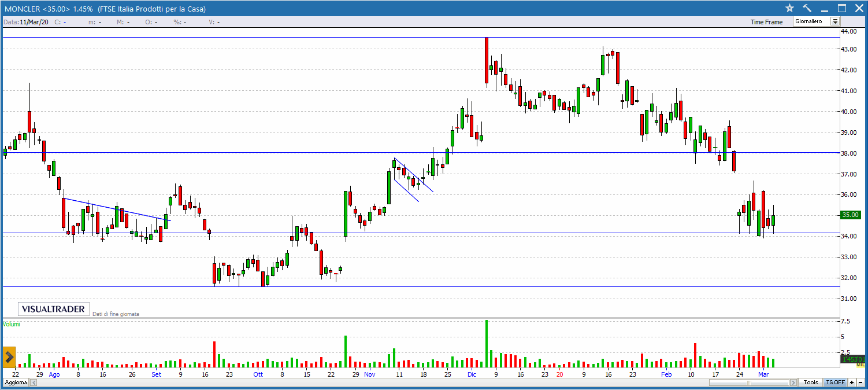Click the 'Time Frame' label
Viewport: 868px width, 390px height.
pos(766,22)
